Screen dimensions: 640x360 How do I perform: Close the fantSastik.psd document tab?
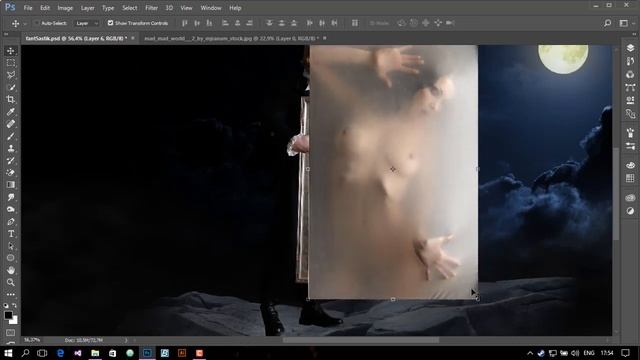[x=133, y=38]
